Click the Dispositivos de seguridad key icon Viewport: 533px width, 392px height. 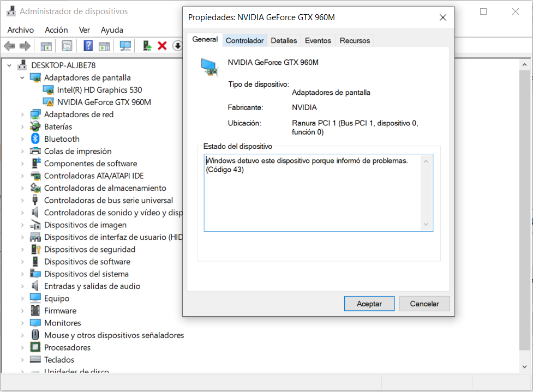tap(35, 249)
